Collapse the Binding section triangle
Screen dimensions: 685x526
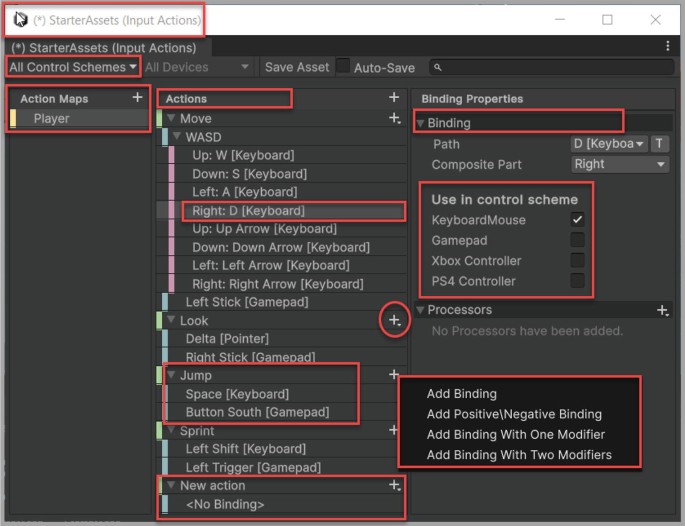tap(420, 123)
